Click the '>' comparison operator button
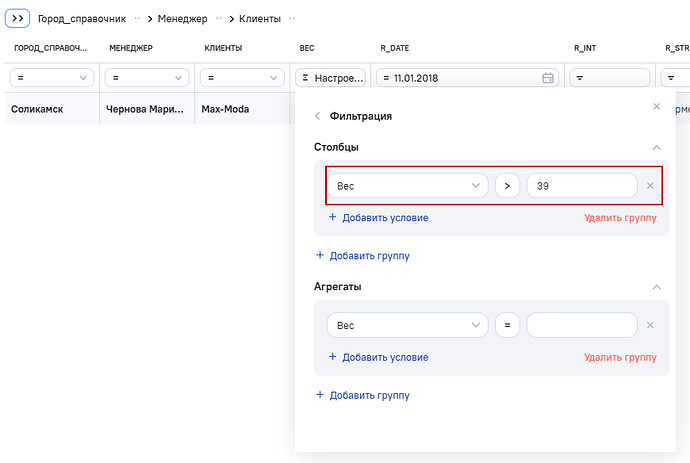 pyautogui.click(x=507, y=186)
